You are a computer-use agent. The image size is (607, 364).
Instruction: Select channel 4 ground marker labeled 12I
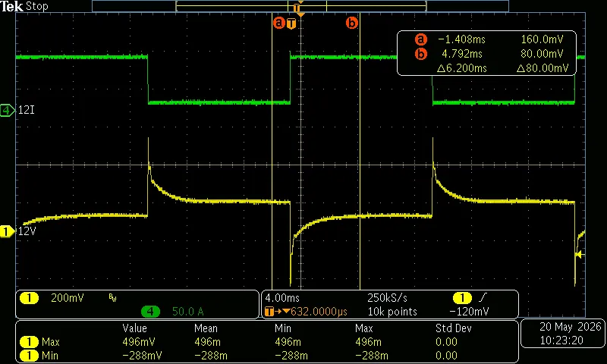point(7,110)
